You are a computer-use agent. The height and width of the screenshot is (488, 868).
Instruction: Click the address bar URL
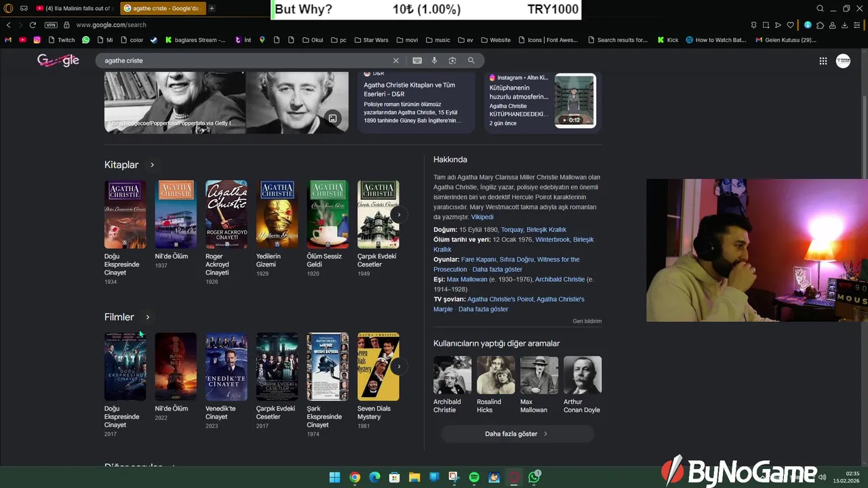(x=111, y=25)
